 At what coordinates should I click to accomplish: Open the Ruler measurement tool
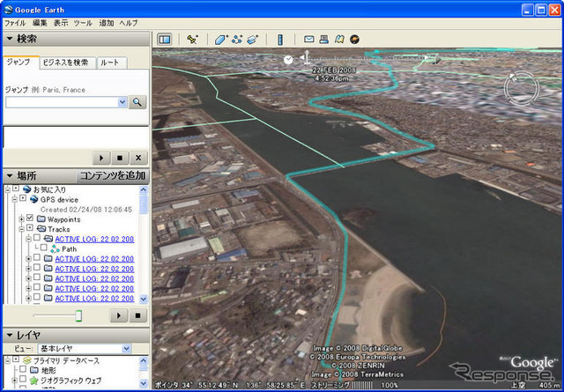click(x=280, y=39)
